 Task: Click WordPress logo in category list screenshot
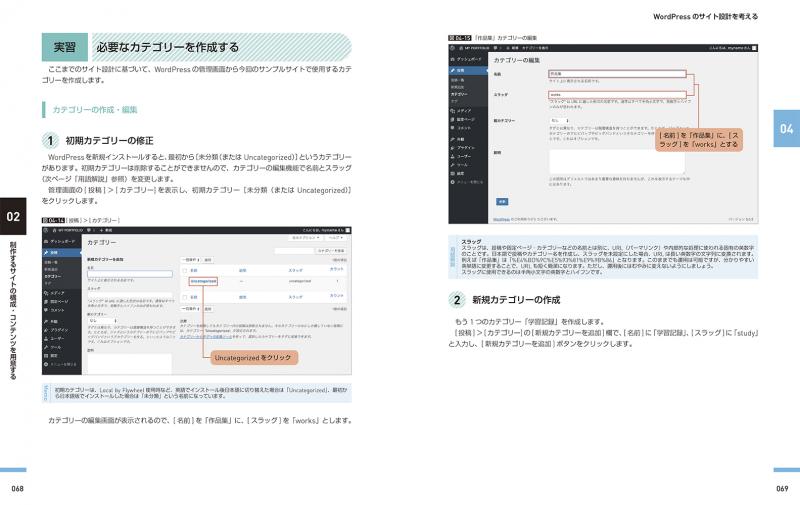click(x=46, y=230)
